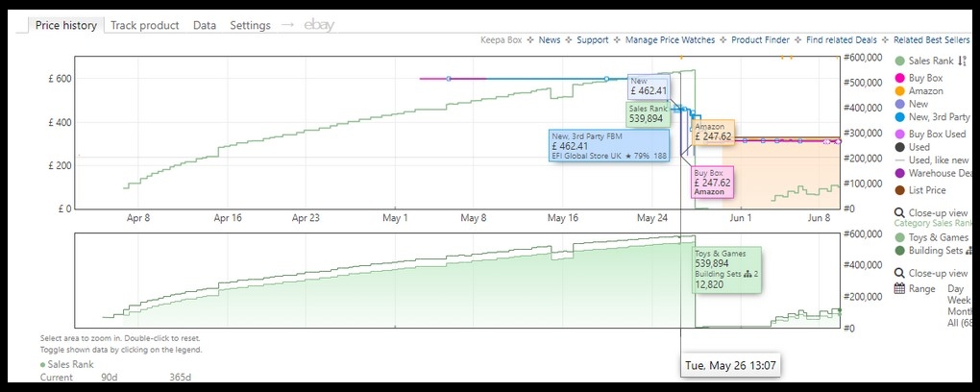The image size is (980, 392).
Task: Click the £ 600 axis label
Action: pyautogui.click(x=60, y=79)
